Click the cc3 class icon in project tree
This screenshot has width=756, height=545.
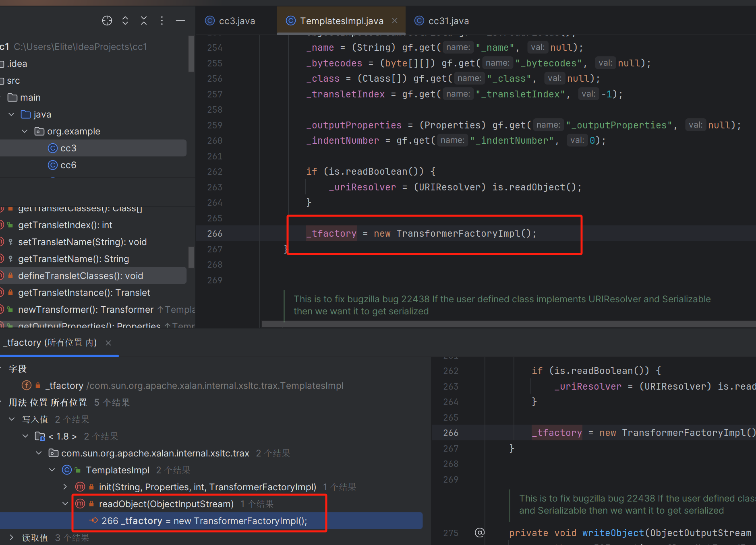[x=53, y=148]
